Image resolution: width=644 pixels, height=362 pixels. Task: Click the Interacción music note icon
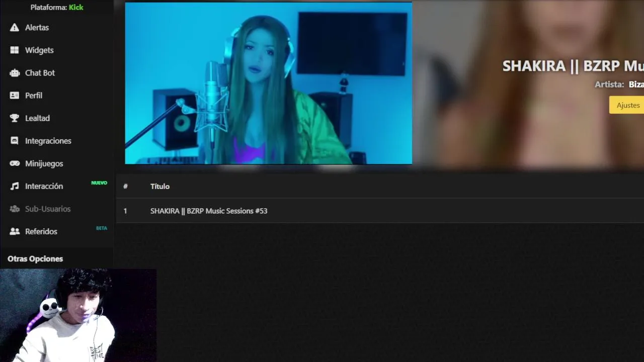(15, 186)
